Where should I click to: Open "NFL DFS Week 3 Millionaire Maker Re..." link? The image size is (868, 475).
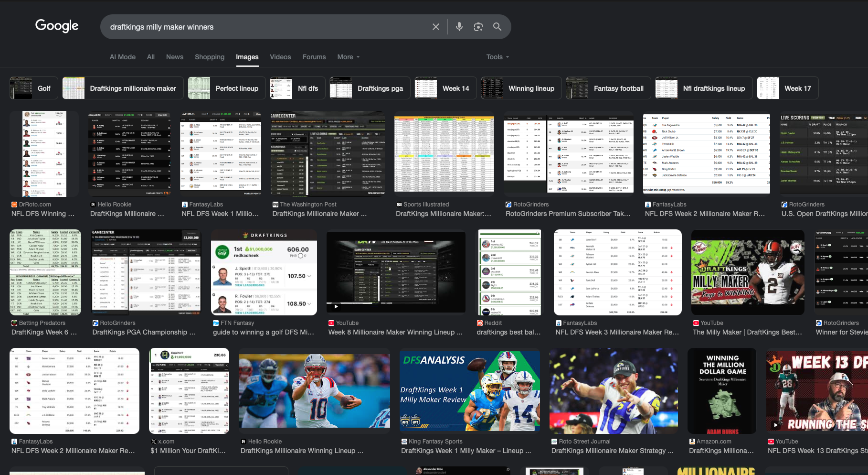pyautogui.click(x=617, y=332)
